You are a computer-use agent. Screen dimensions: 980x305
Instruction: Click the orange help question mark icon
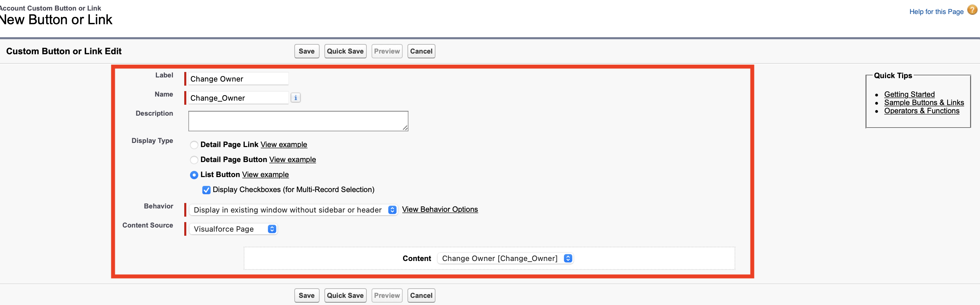[972, 10]
